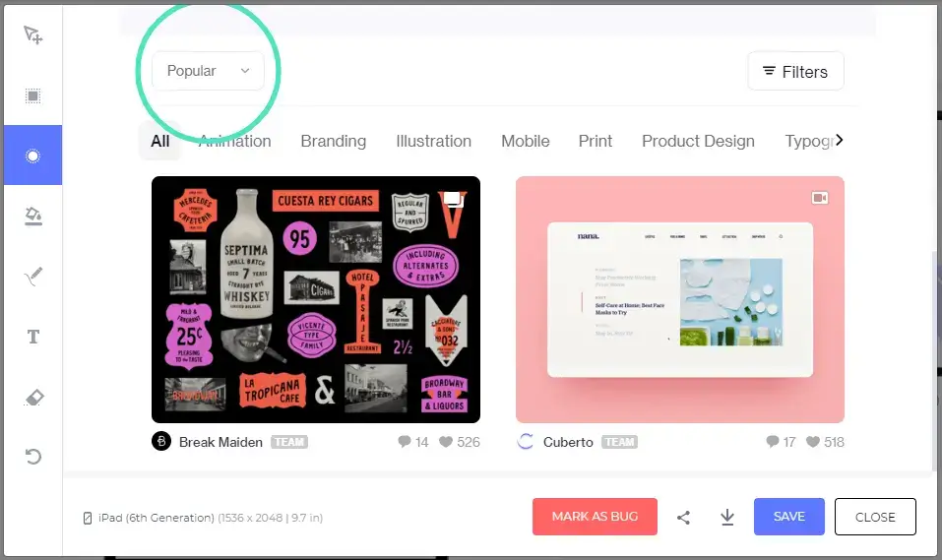Switch to the Branding tab
This screenshot has height=560, width=942.
[x=333, y=141]
